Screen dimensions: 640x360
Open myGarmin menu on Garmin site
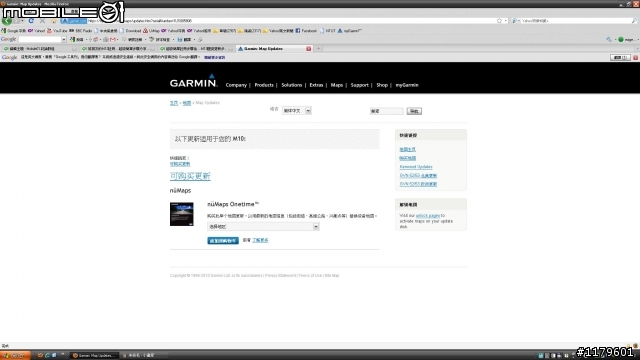point(407,85)
